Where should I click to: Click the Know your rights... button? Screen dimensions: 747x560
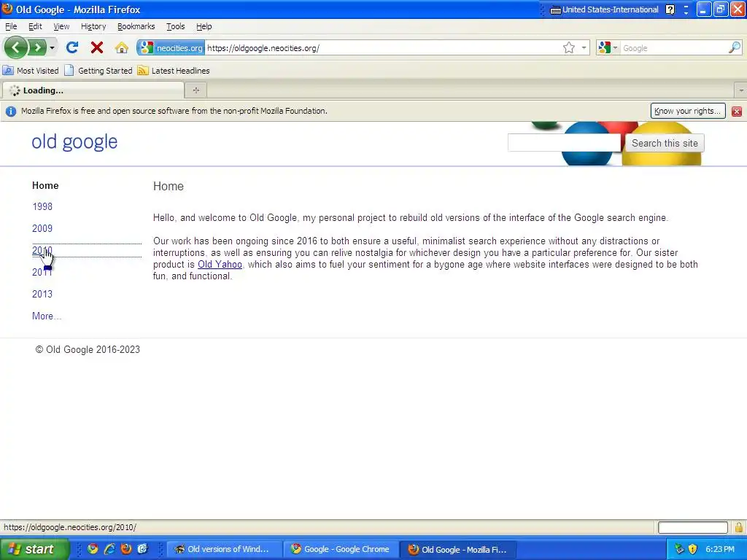pos(687,111)
